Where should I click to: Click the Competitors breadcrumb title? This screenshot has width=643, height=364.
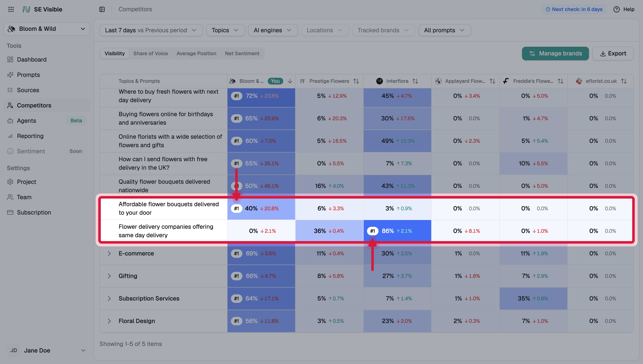[135, 9]
